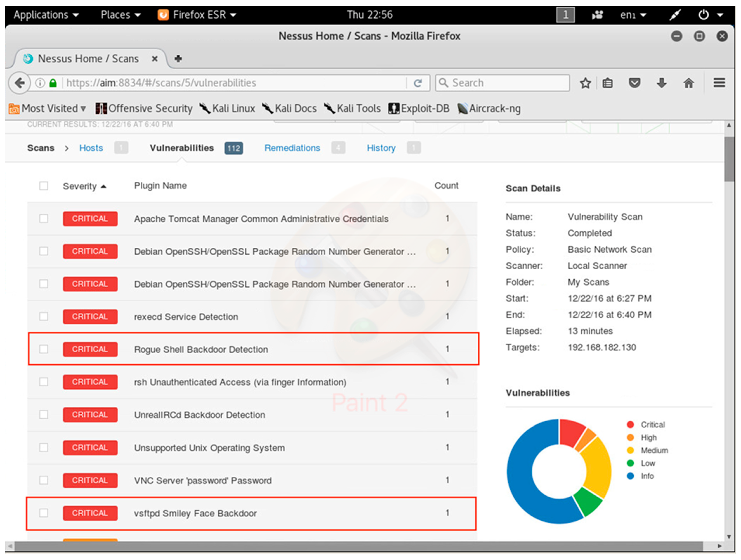Open the Firefox downloads arrow icon
The width and height of the screenshot is (741, 560).
(661, 83)
